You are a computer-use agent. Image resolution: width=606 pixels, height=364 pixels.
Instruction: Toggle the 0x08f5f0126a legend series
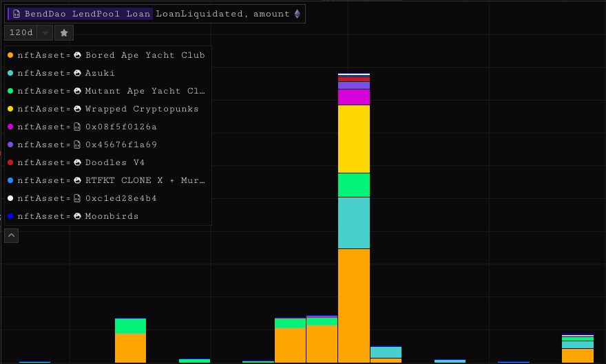pyautogui.click(x=108, y=127)
